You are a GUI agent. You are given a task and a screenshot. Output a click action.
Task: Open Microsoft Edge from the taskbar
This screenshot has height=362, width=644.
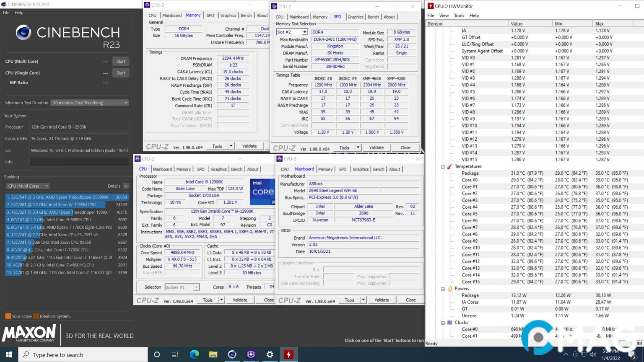tap(195, 354)
